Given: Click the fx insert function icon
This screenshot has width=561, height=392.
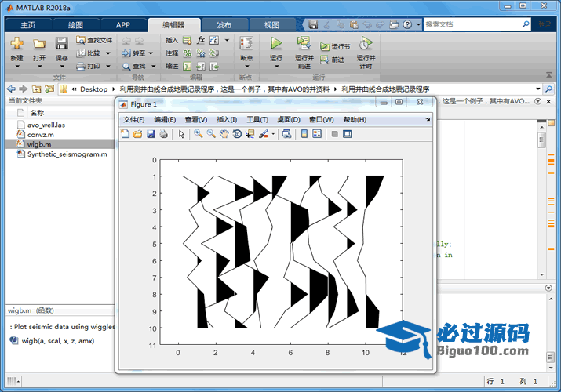Looking at the screenshot, I should tap(201, 40).
